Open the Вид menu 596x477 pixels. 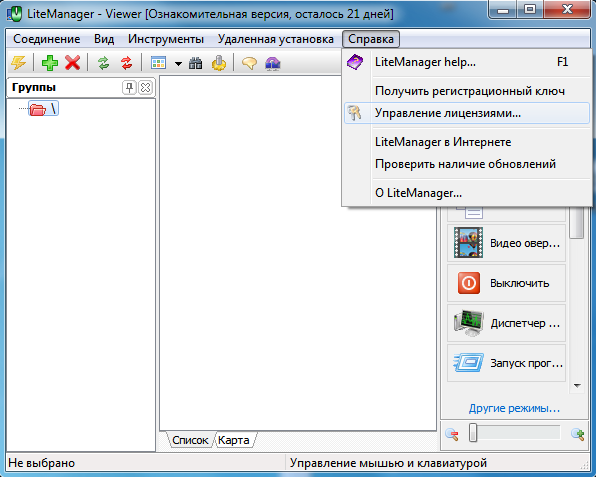[104, 39]
